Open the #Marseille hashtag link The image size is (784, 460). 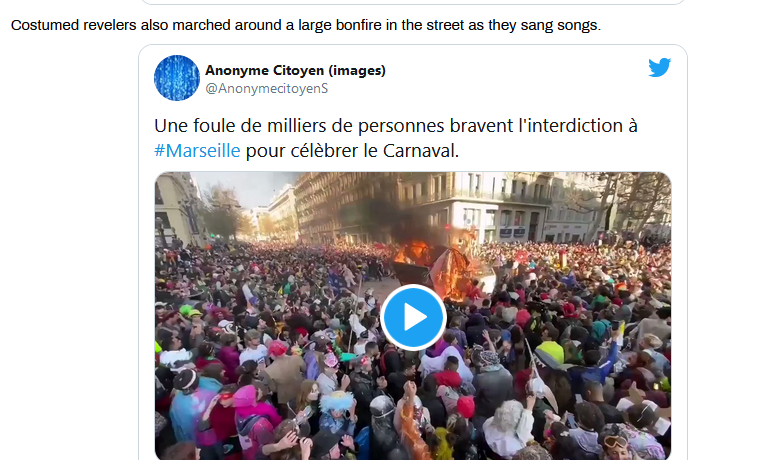click(197, 150)
